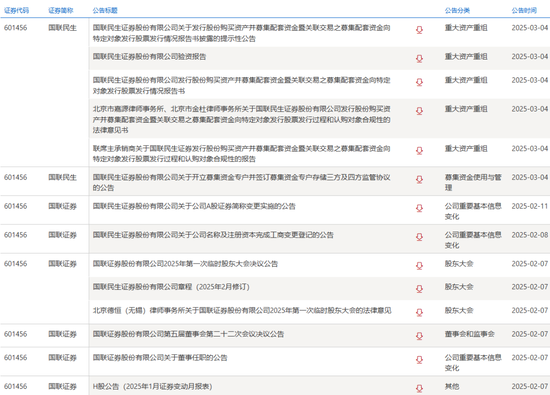Select 国联民生 name in the 开立募集资金专户 row

point(62,177)
